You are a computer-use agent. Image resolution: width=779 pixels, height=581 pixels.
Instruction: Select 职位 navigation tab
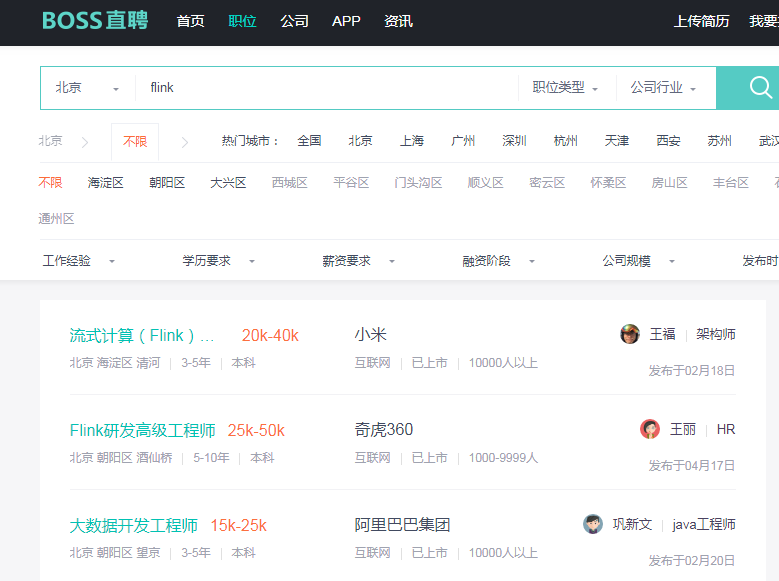click(242, 21)
